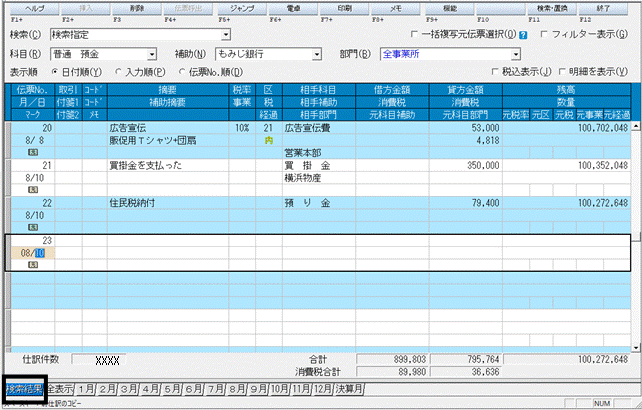Click the mark icon on voucher 23 row
Viewport: 642px width, 410px height.
click(x=33, y=265)
